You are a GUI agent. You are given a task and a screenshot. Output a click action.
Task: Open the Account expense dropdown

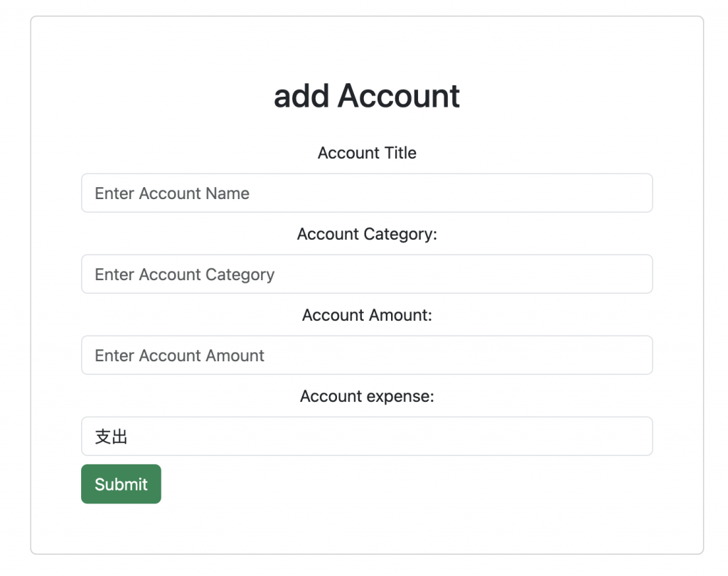point(367,436)
